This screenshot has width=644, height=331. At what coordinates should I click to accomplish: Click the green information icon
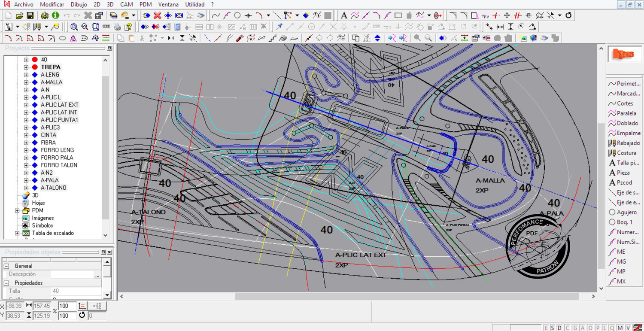click(x=55, y=15)
